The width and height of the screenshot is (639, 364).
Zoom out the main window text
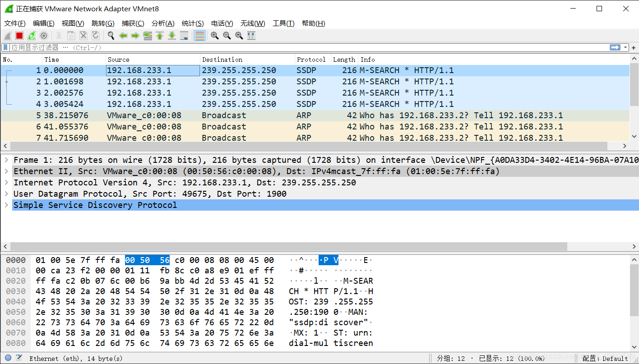(x=227, y=36)
